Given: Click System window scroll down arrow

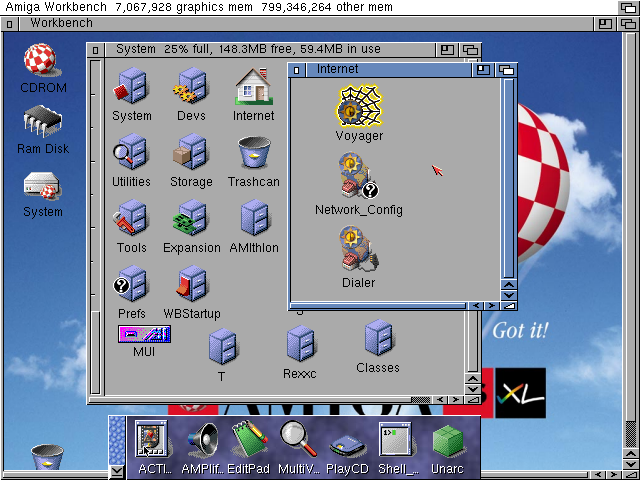Looking at the screenshot, I should [x=473, y=389].
